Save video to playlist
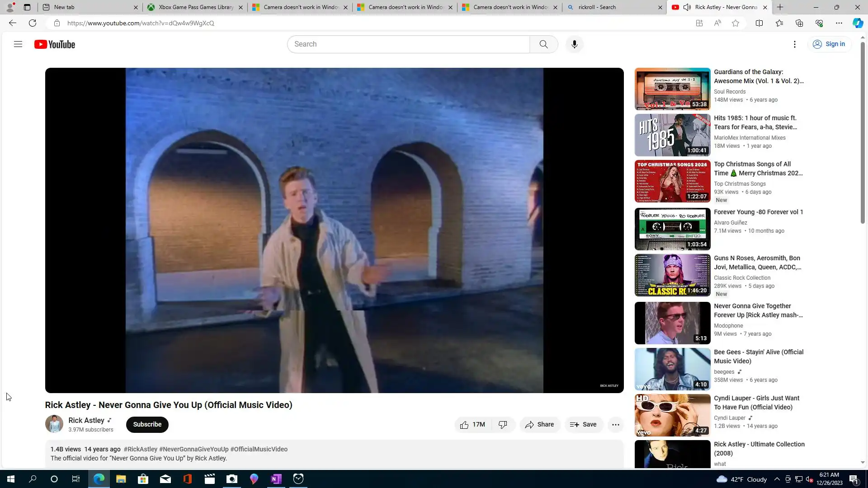This screenshot has height=488, width=868. click(x=583, y=425)
